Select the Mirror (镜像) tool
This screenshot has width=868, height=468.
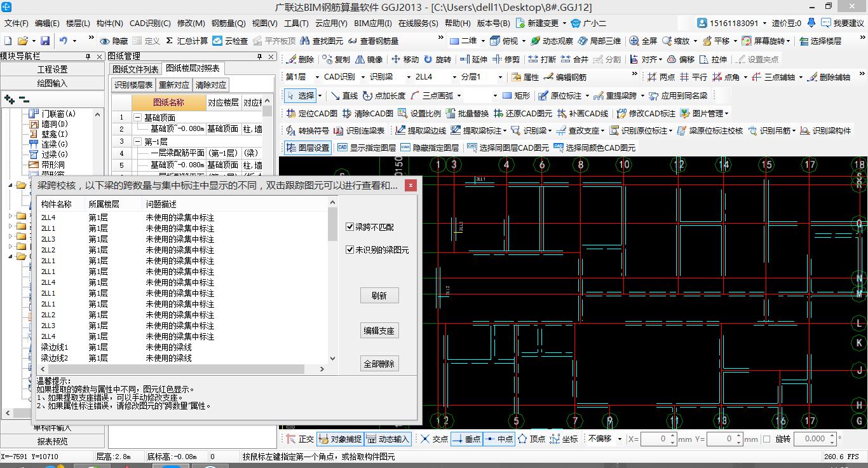point(369,59)
